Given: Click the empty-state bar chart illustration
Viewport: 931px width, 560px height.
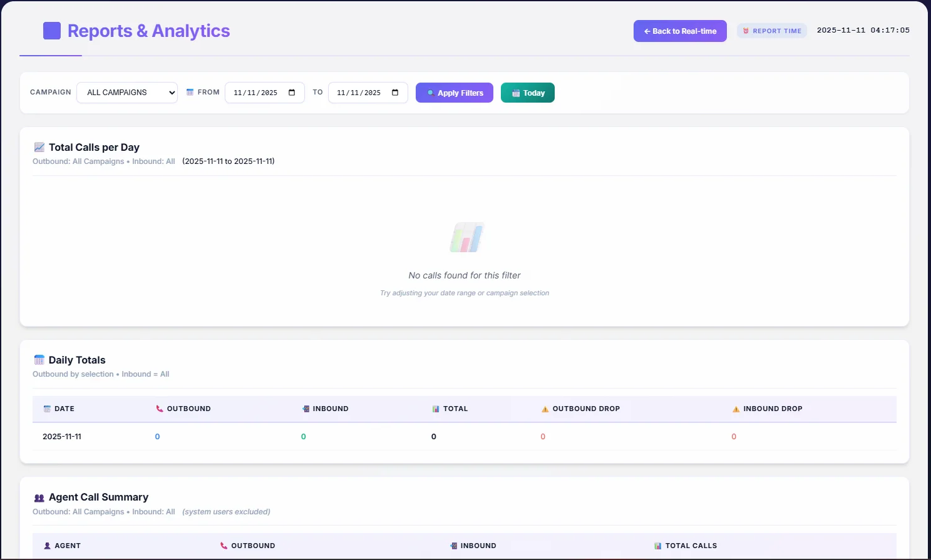Looking at the screenshot, I should pos(467,237).
